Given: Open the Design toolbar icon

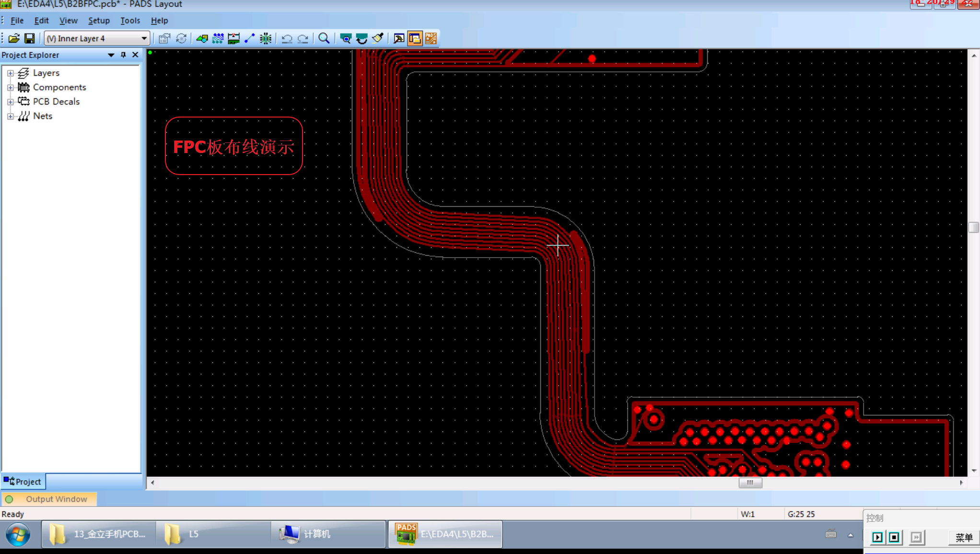Looking at the screenshot, I should point(218,38).
